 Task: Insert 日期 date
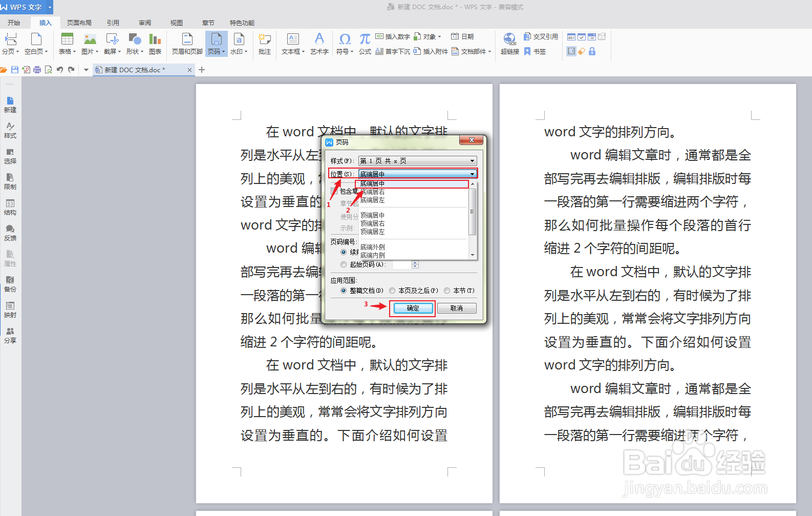tap(462, 37)
